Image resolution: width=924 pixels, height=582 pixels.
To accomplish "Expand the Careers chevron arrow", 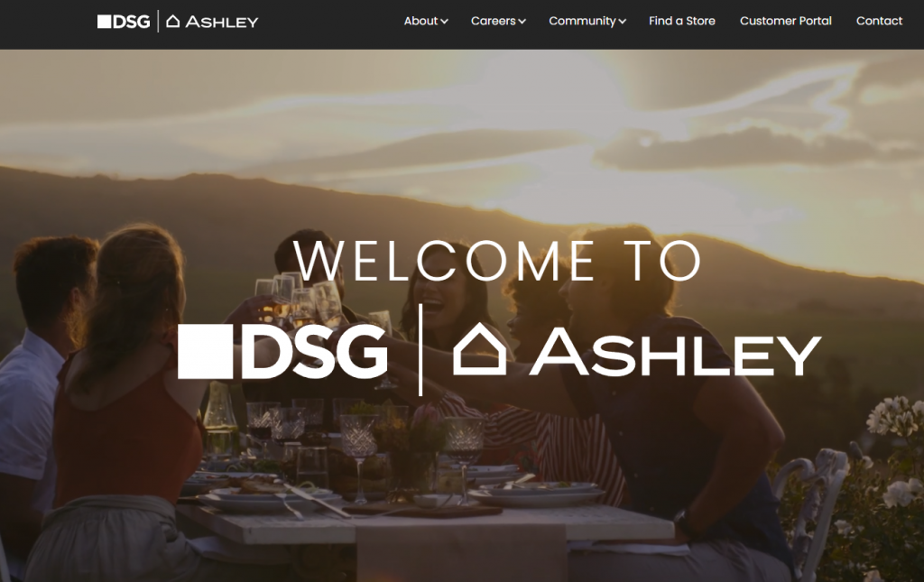I will [x=522, y=22].
